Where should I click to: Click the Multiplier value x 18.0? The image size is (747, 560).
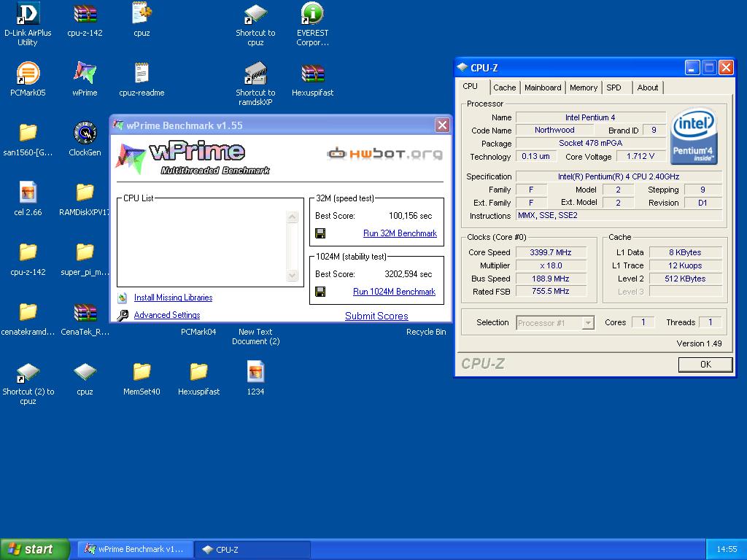click(551, 265)
